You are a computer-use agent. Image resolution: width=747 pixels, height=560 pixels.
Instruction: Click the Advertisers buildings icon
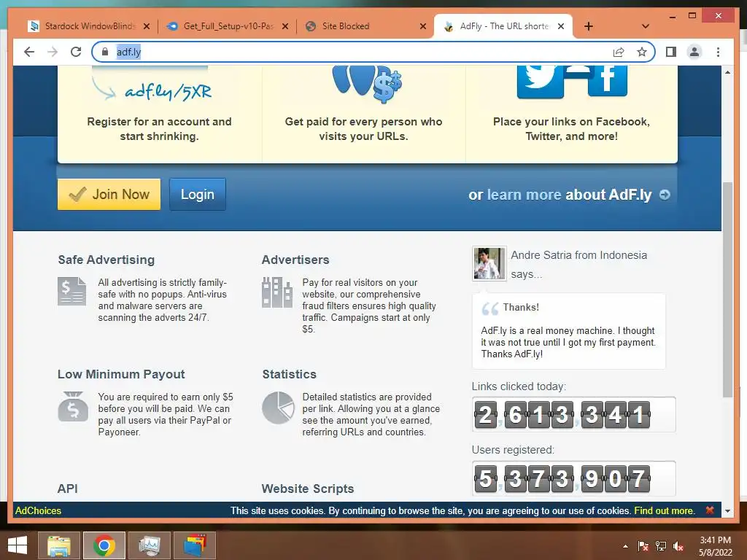(276, 292)
